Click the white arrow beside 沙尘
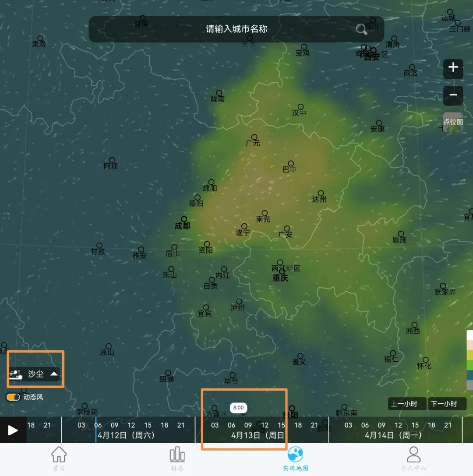This screenshot has width=473, height=476. click(x=54, y=374)
